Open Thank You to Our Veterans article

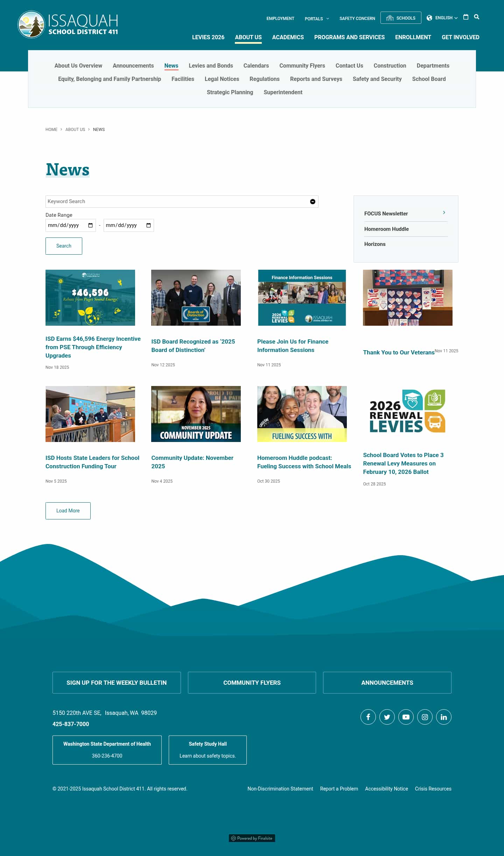click(399, 352)
